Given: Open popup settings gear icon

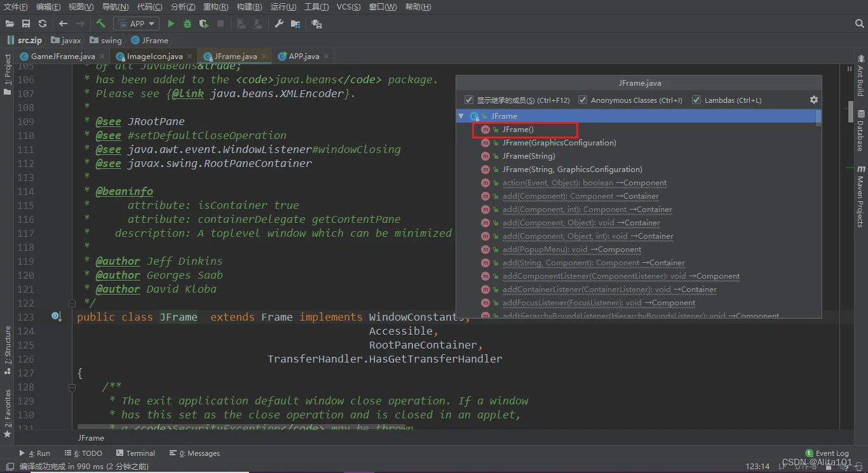Looking at the screenshot, I should (814, 100).
